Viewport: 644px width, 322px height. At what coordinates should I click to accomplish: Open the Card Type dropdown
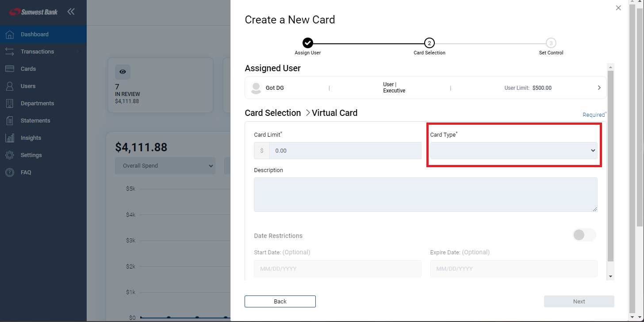(513, 150)
